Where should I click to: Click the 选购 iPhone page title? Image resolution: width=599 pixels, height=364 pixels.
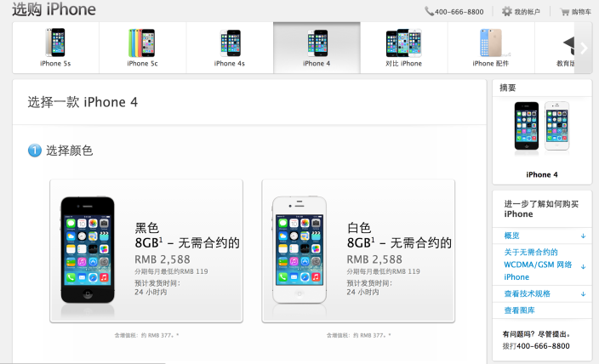54,9
